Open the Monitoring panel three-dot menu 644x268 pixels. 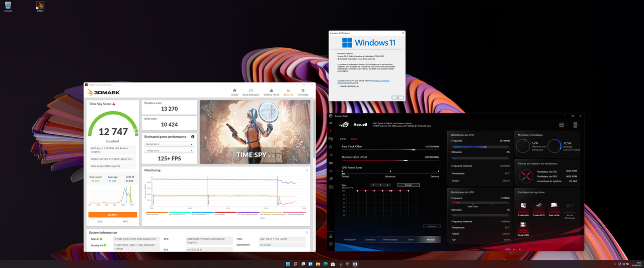[x=307, y=170]
